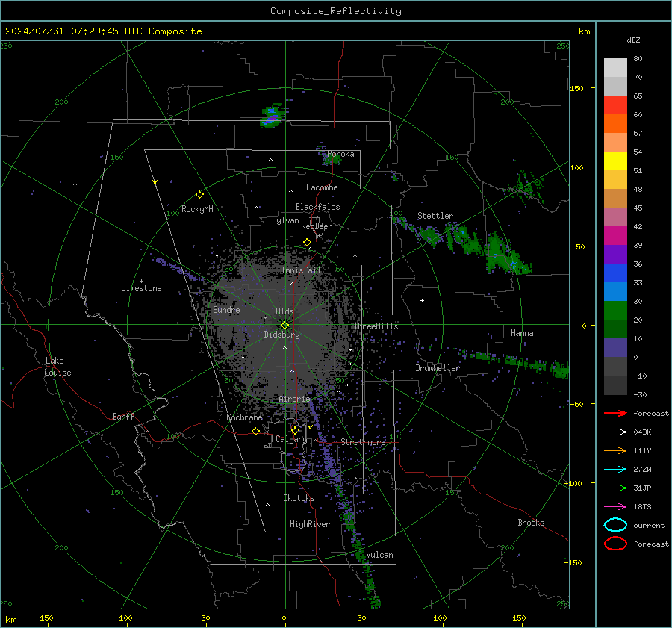This screenshot has height=628, width=672.
Task: Click the Strathmore map label
Action: [363, 442]
